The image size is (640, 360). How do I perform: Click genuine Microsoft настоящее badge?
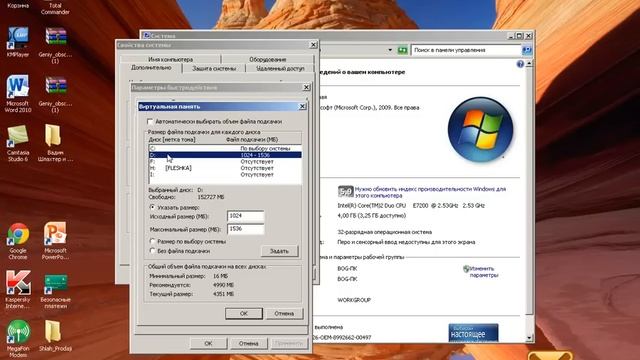(x=473, y=333)
